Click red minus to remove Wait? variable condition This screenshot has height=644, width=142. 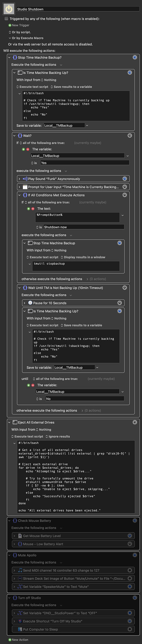pyautogui.click(x=28, y=149)
